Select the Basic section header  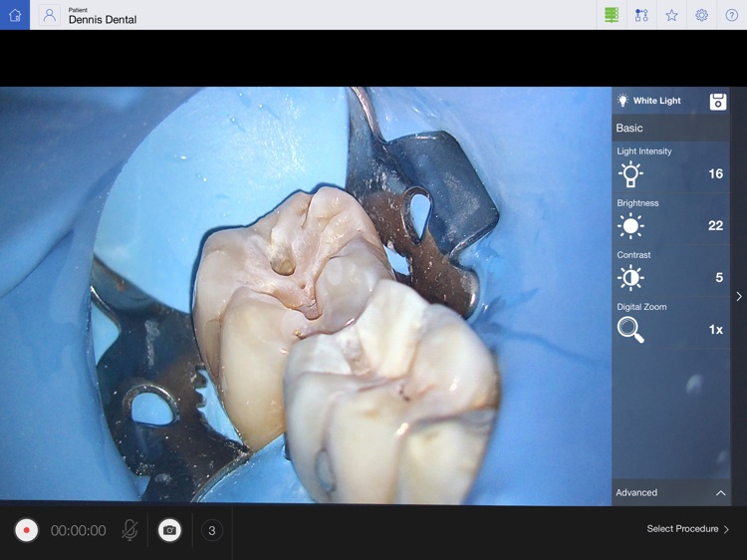[670, 128]
